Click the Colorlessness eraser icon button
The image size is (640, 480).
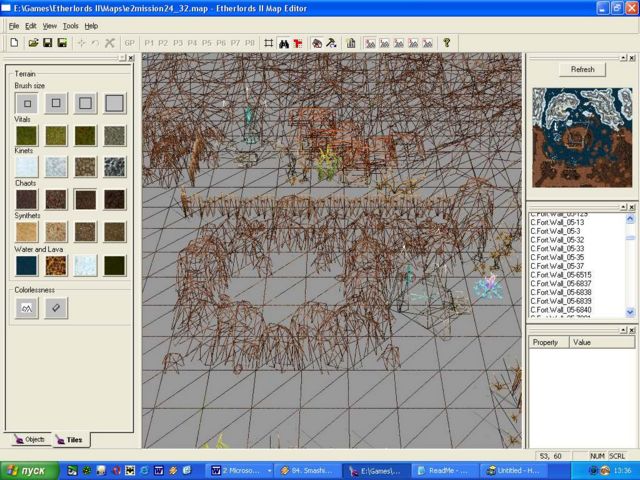[56, 308]
